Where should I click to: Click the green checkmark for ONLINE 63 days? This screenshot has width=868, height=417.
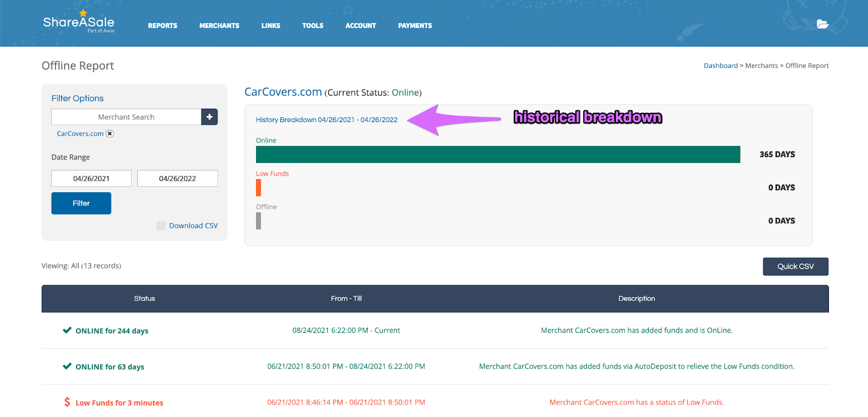click(67, 366)
